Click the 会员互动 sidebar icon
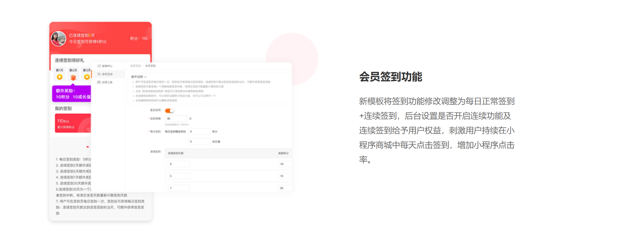This screenshot has width=644, height=252. [x=99, y=74]
